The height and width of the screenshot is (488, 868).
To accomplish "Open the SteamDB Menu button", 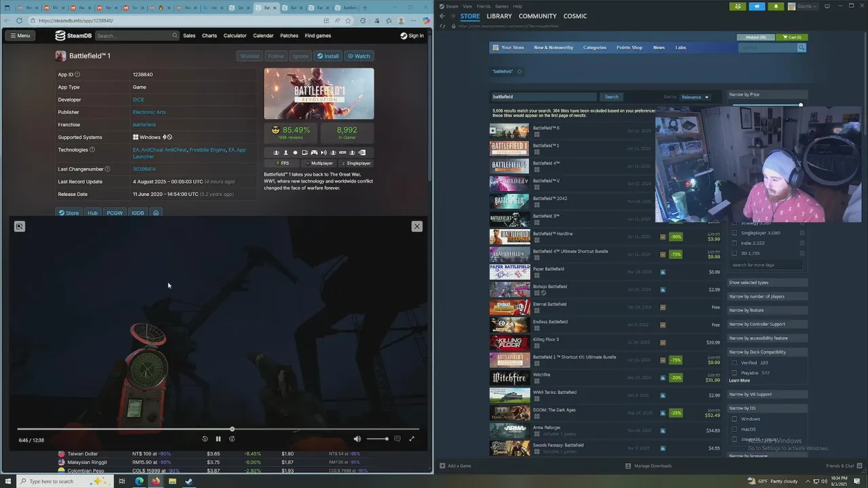I will click(19, 35).
